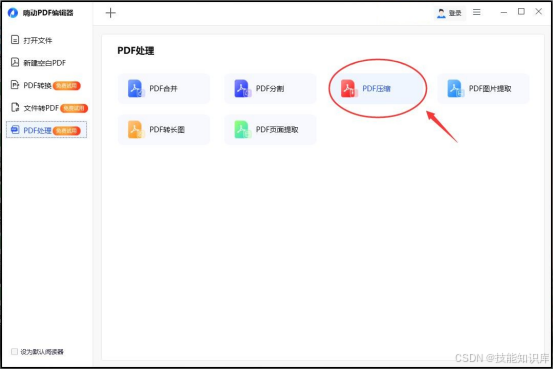The image size is (553, 369).
Task: Click the 新建空白PDF icon
Action: (x=15, y=62)
